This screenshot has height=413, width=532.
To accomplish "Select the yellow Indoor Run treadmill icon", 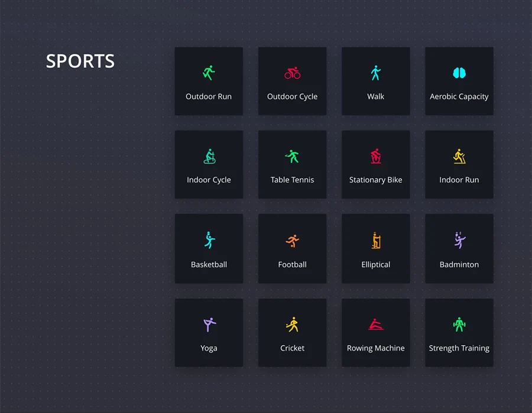I will pos(459,157).
